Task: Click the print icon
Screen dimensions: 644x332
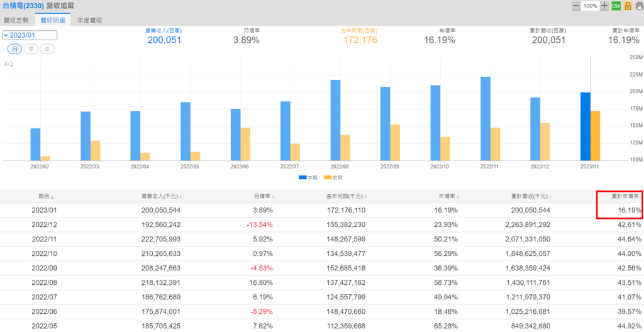Action: 639,6
